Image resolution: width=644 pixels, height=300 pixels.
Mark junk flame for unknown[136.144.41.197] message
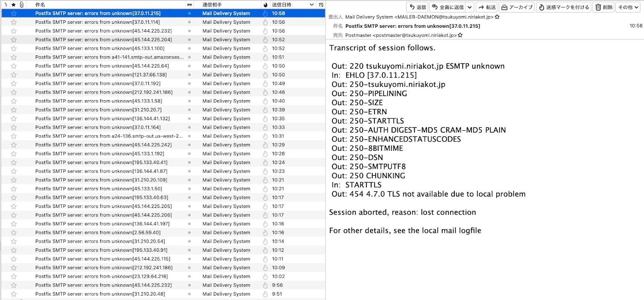point(265,224)
